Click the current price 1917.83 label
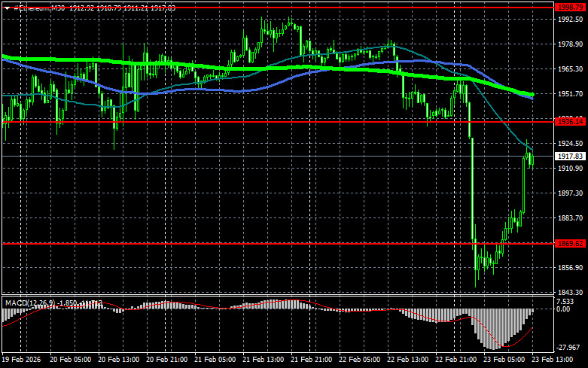This screenshot has width=588, height=368. click(x=570, y=156)
